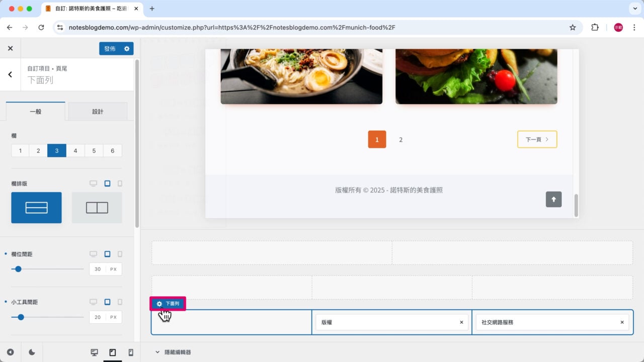Go back using the panel's left chevron
This screenshot has width=644, height=362.
coord(10,74)
